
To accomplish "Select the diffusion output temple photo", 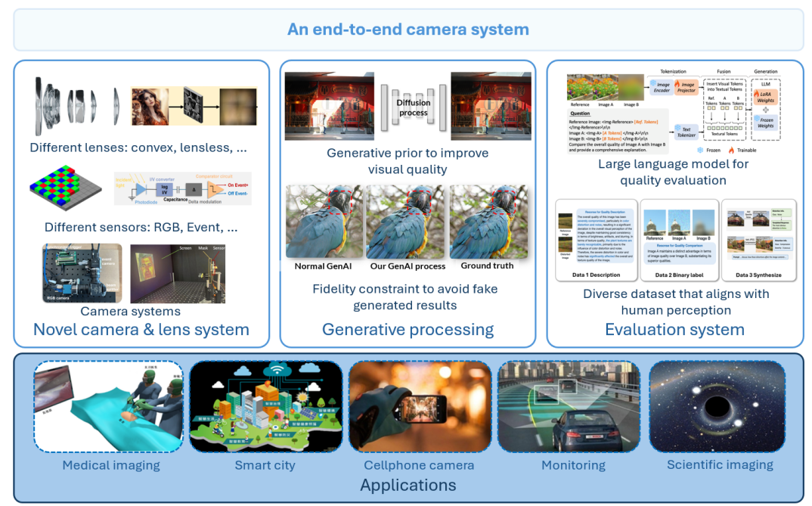I will (x=491, y=106).
